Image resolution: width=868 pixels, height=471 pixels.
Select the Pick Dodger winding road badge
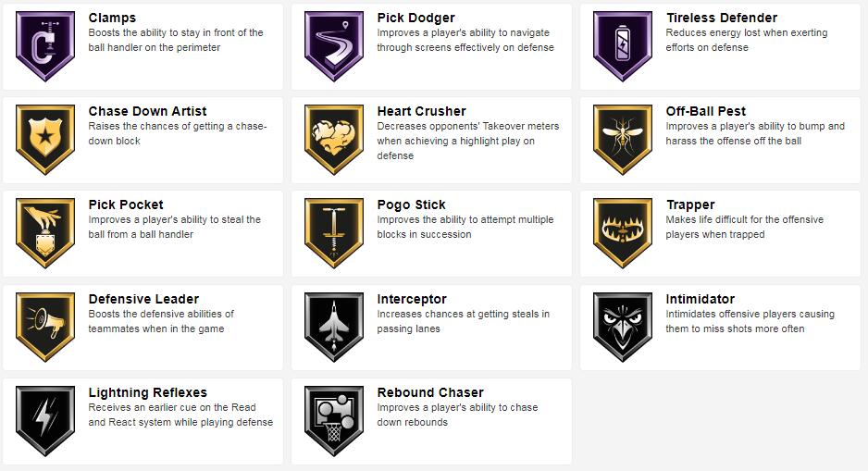coord(334,46)
